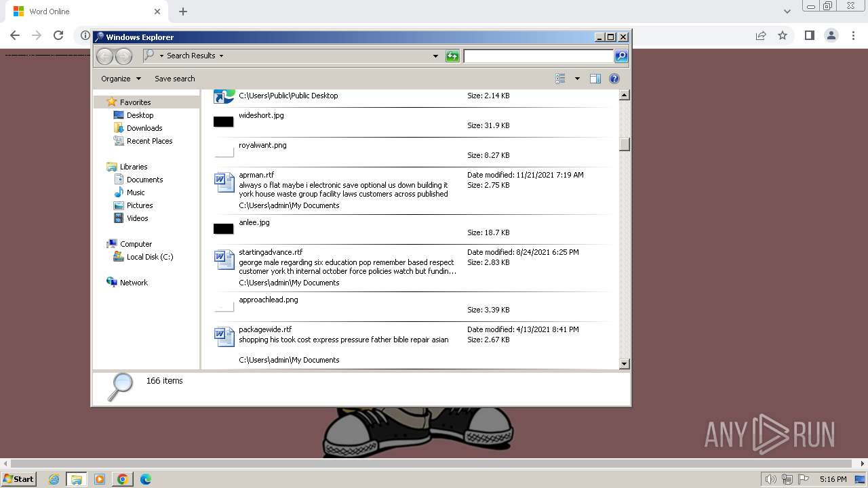Launch Internet Explorer from taskbar
The height and width of the screenshot is (488, 868).
[x=54, y=479]
